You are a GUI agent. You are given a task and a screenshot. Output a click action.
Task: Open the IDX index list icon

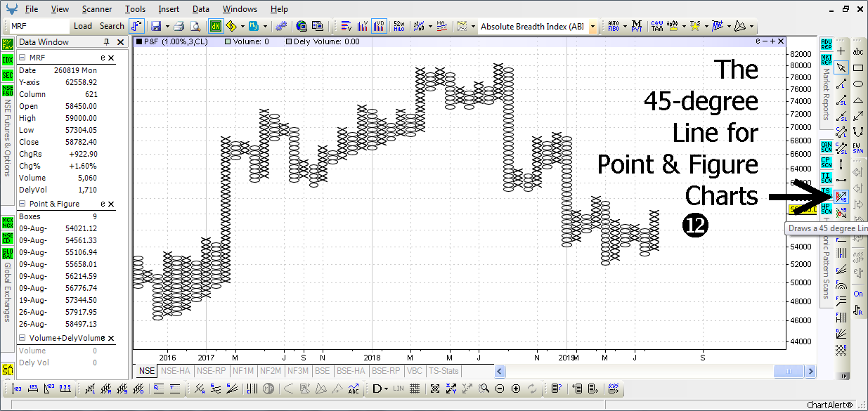pos(8,60)
